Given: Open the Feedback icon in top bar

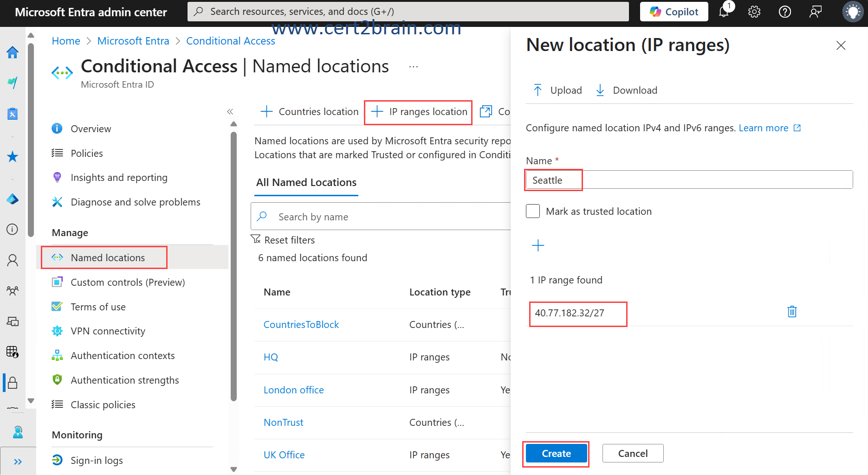Looking at the screenshot, I should tap(816, 12).
